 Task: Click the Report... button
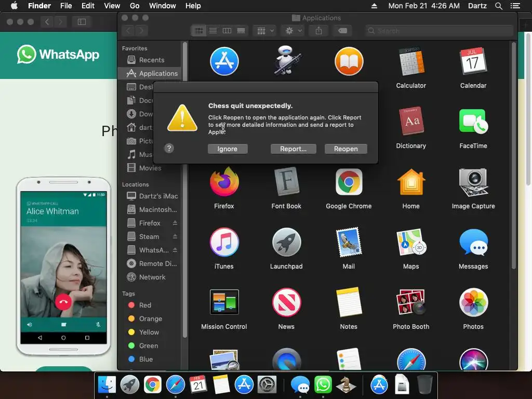pos(293,149)
